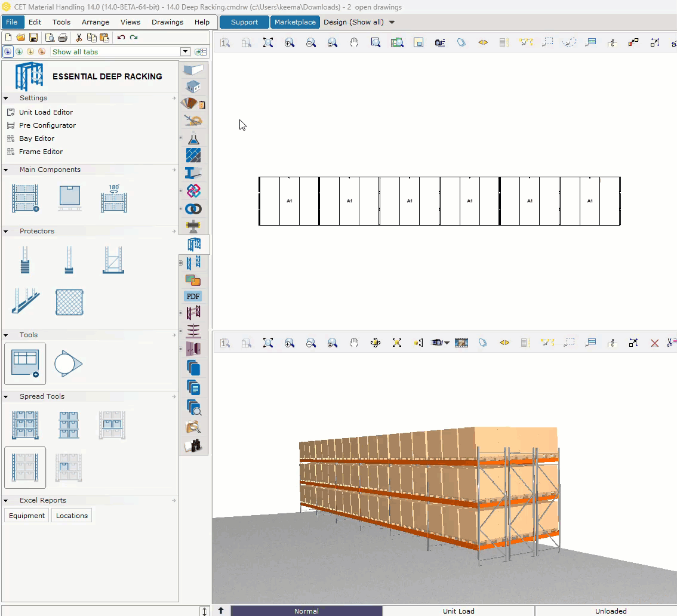
Task: Click the Print icon
Action: pos(63,38)
